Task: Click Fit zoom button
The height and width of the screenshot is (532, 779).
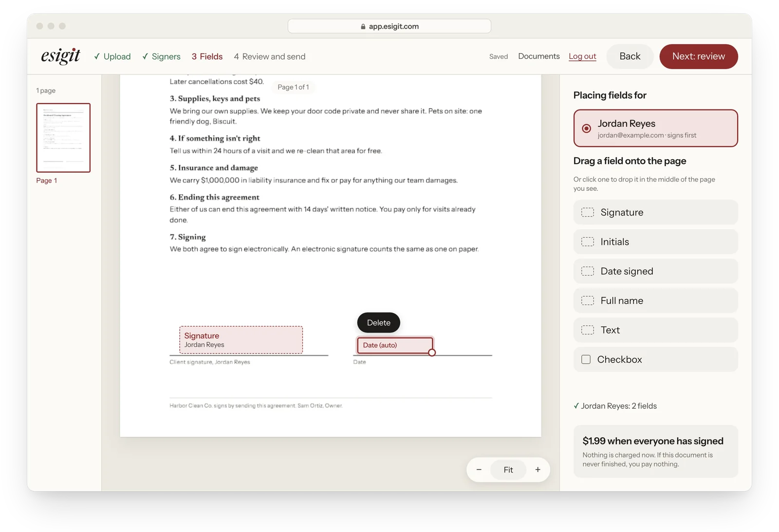Action: point(508,470)
